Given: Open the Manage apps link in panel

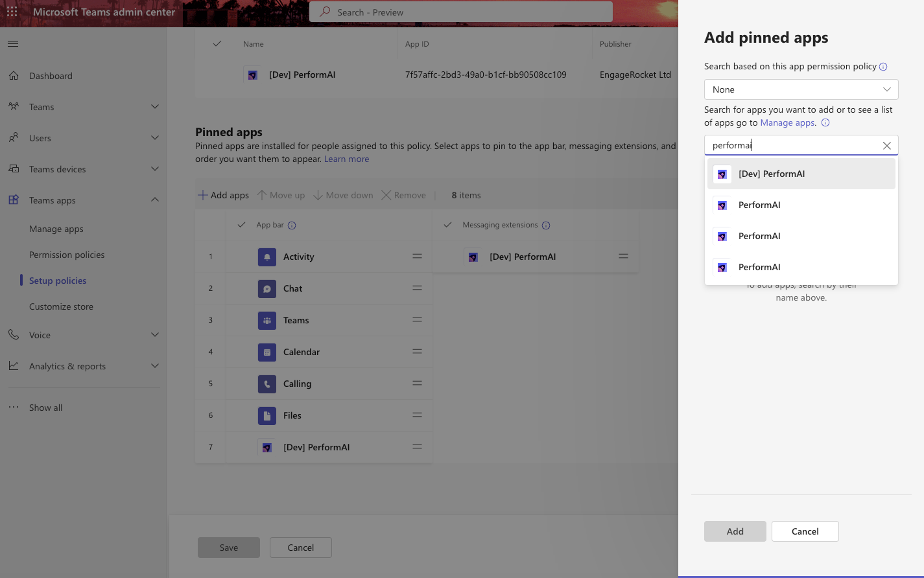Looking at the screenshot, I should (x=788, y=122).
